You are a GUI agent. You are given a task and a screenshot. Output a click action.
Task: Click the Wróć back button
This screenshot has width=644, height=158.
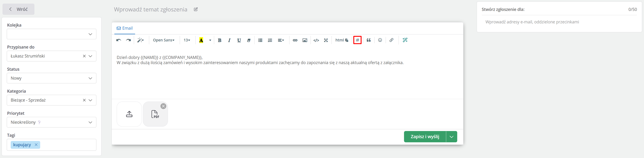tap(19, 9)
